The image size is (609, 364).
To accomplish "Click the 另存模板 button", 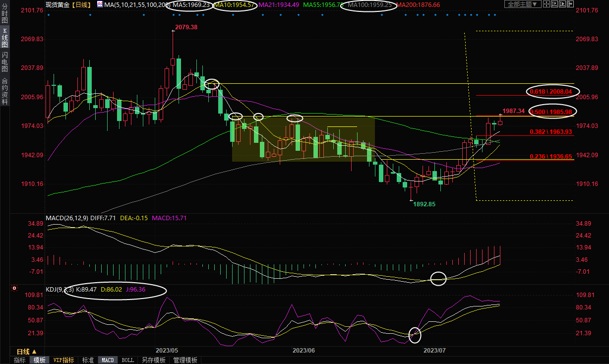I will pos(153,360).
